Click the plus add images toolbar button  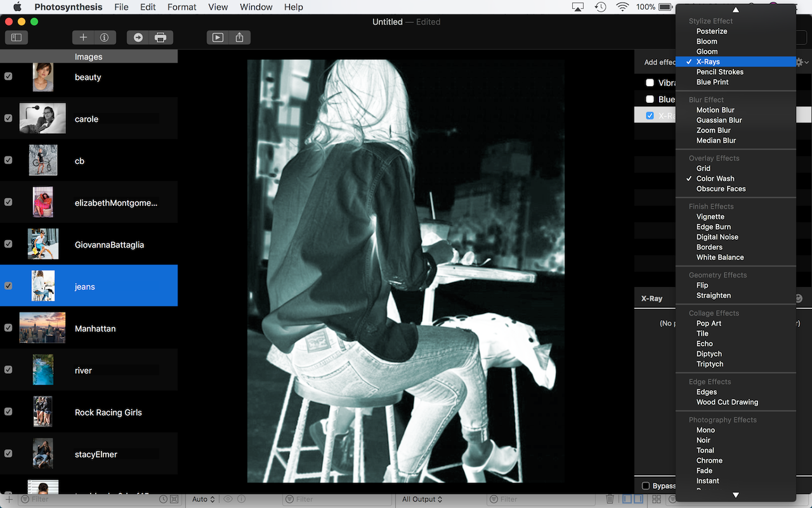(x=83, y=37)
